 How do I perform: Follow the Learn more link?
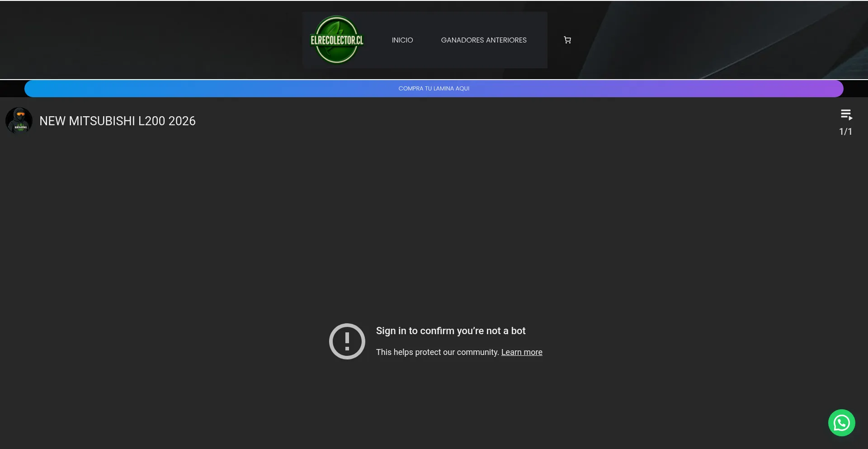tap(521, 352)
